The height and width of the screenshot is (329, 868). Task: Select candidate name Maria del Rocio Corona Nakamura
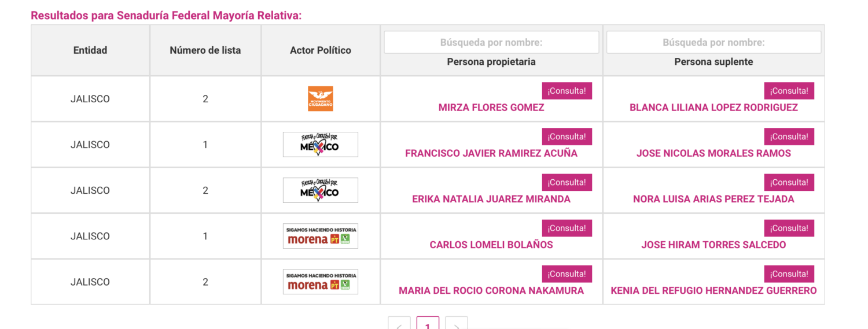(491, 290)
